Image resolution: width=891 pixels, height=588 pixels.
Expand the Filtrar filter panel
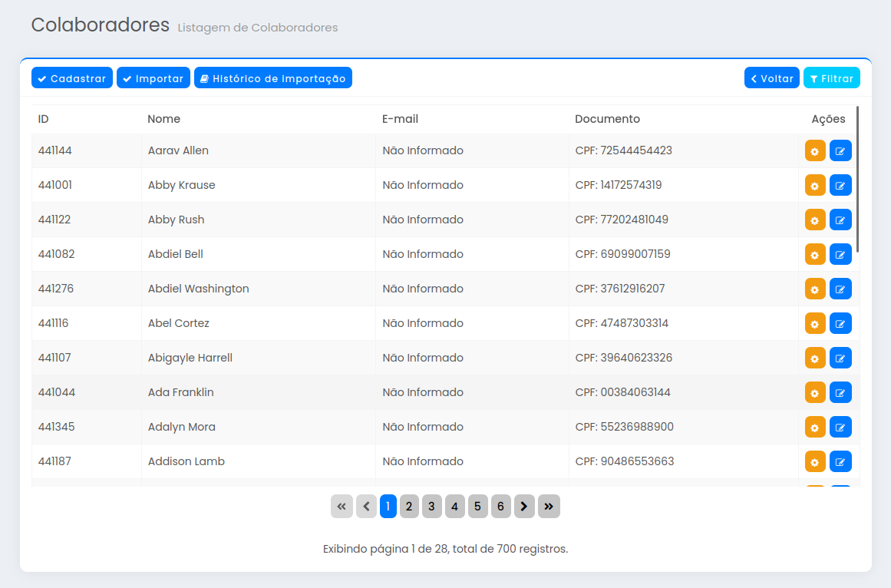click(x=831, y=78)
